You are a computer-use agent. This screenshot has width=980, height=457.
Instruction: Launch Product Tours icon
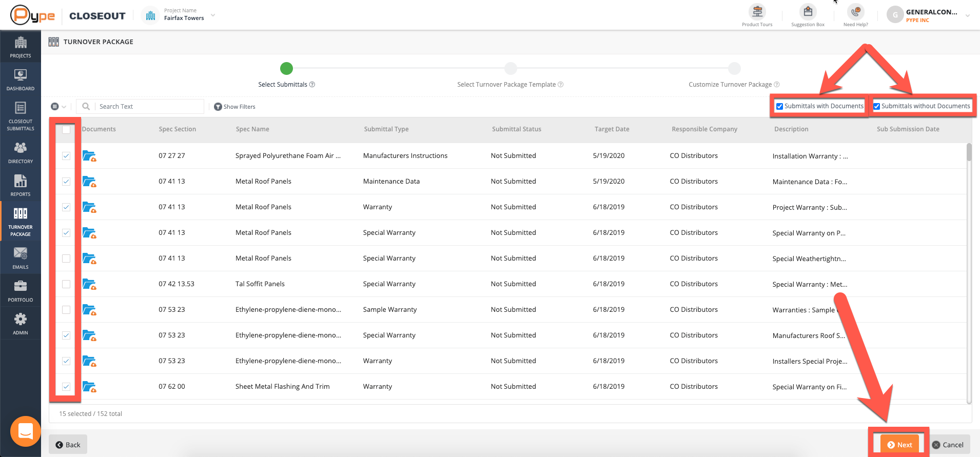(757, 11)
